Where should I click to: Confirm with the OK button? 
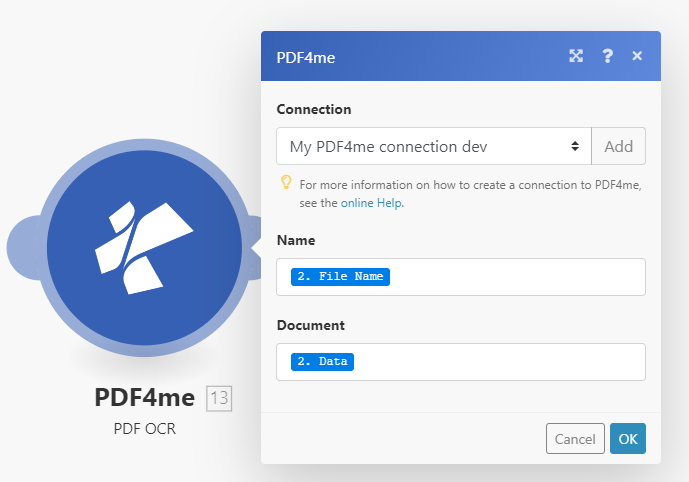pos(628,439)
